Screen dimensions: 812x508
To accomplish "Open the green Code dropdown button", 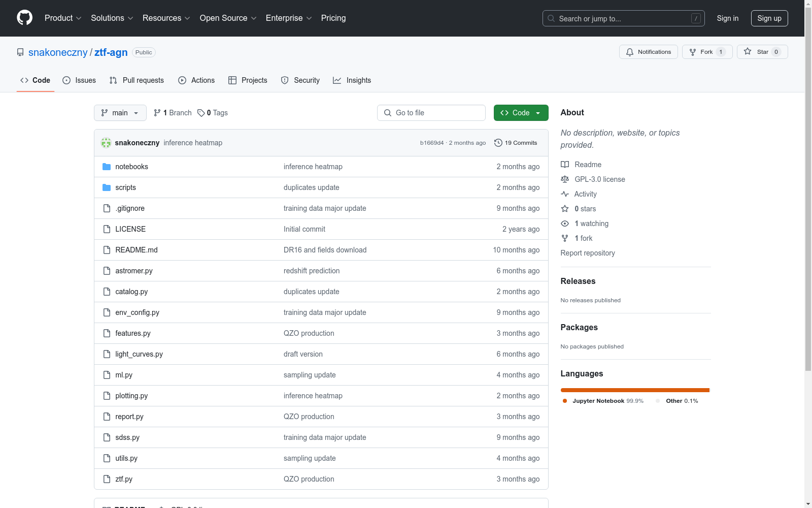I will click(521, 113).
